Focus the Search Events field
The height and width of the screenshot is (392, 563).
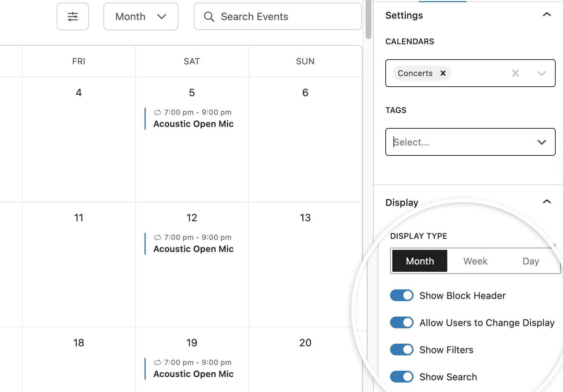pyautogui.click(x=278, y=16)
